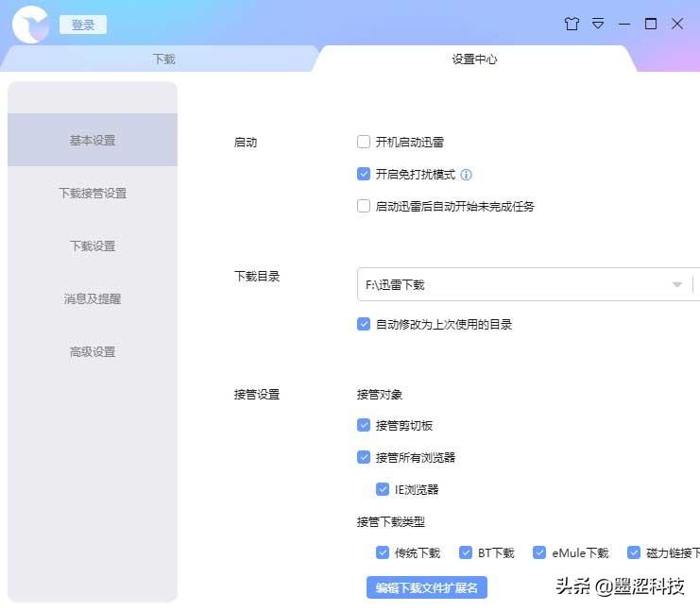Click info icon beside 开启免打扰模式
Image resolution: width=700 pixels, height=611 pixels.
coord(466,175)
